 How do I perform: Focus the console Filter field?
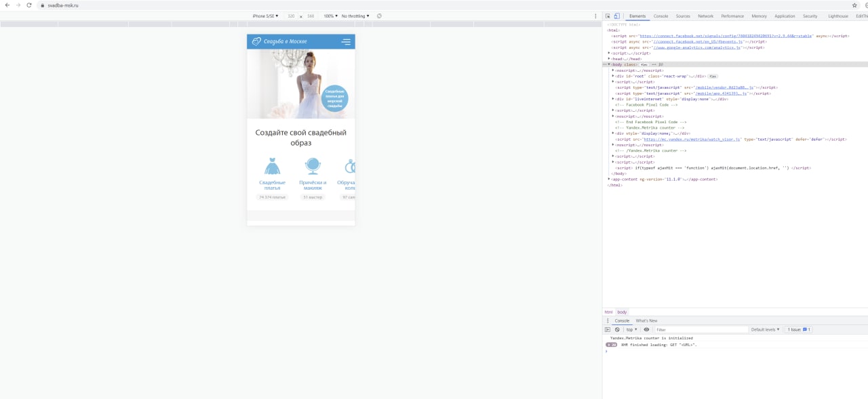(701, 329)
